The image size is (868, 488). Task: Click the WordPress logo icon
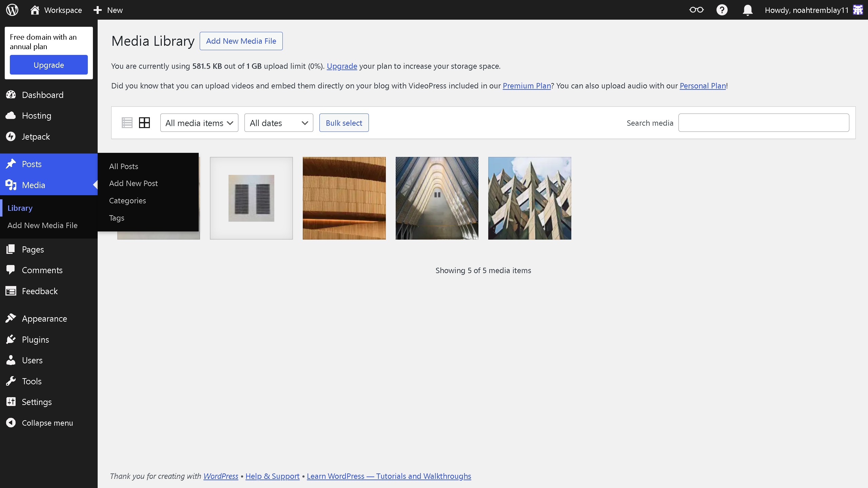click(x=12, y=10)
